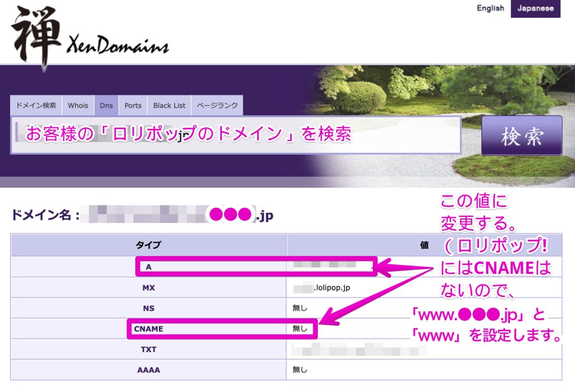Select the CNAME record type cell
The image size is (575, 392).
[148, 329]
